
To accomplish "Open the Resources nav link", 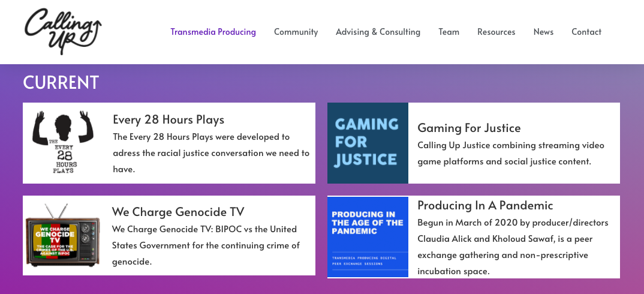I will [x=496, y=32].
